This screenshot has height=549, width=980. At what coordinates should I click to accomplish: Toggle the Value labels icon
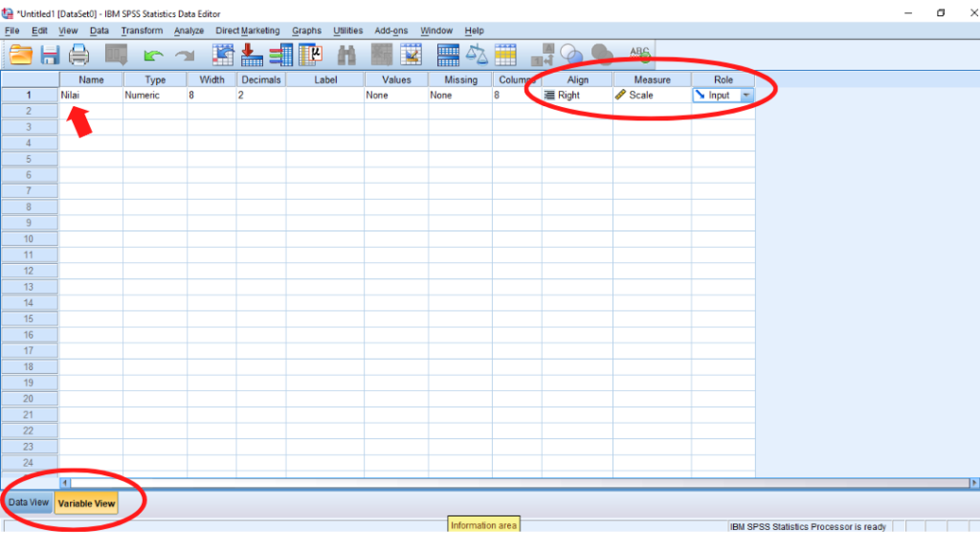pyautogui.click(x=542, y=55)
